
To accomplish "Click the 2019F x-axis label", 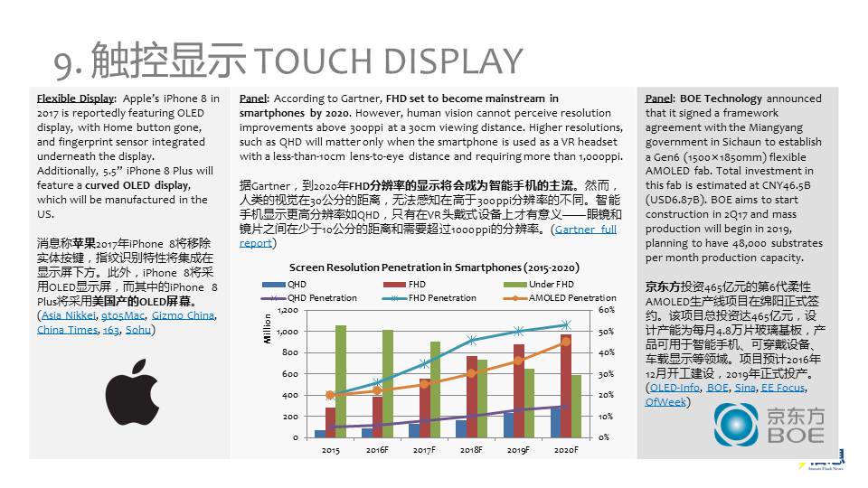I will (x=518, y=450).
